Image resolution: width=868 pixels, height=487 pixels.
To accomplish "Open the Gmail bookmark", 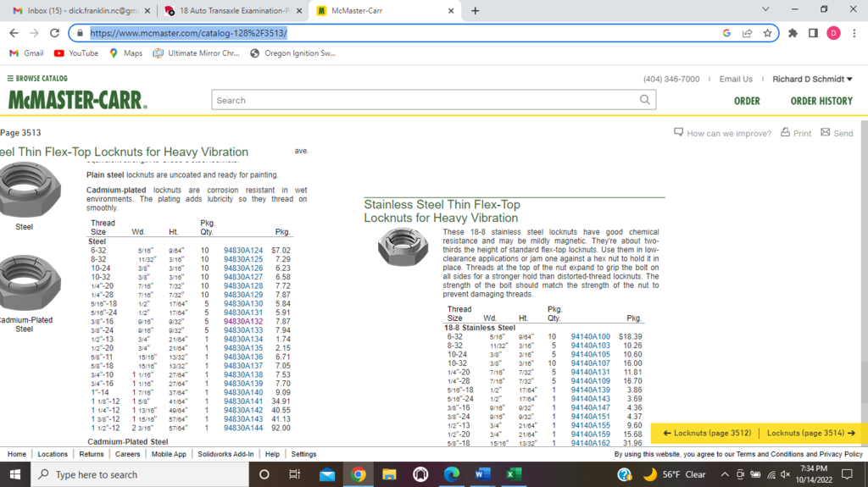I will pos(26,53).
